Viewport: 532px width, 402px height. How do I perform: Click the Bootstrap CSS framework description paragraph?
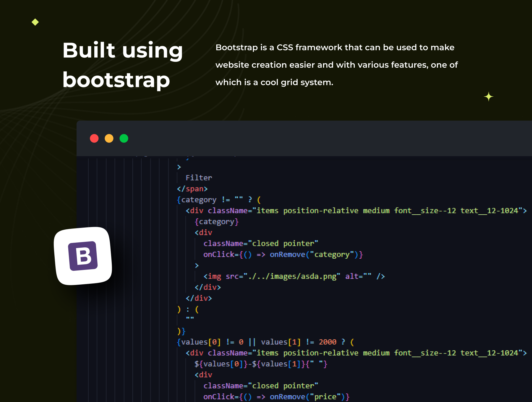click(x=336, y=65)
